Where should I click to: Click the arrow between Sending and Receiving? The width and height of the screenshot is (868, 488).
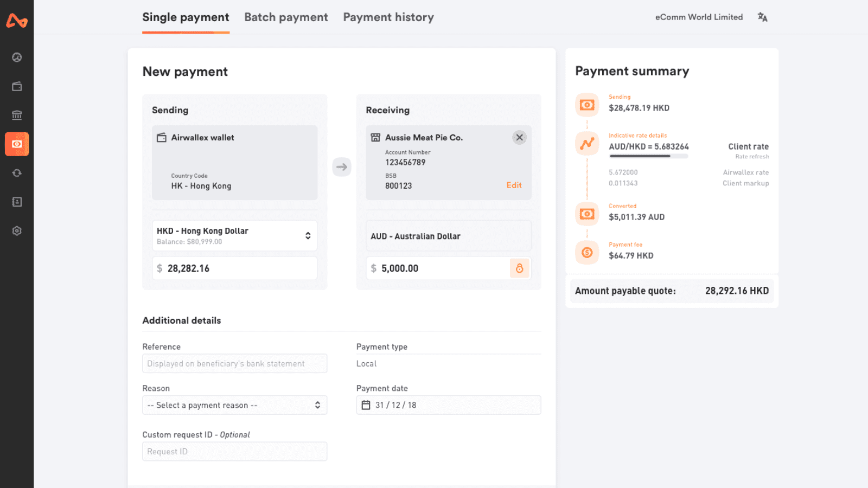tap(342, 167)
